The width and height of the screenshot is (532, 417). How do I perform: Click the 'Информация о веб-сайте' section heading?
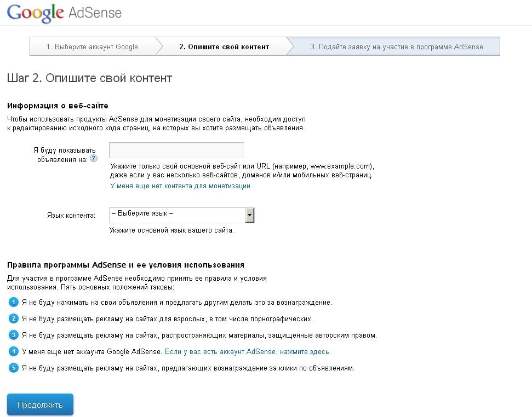58,106
